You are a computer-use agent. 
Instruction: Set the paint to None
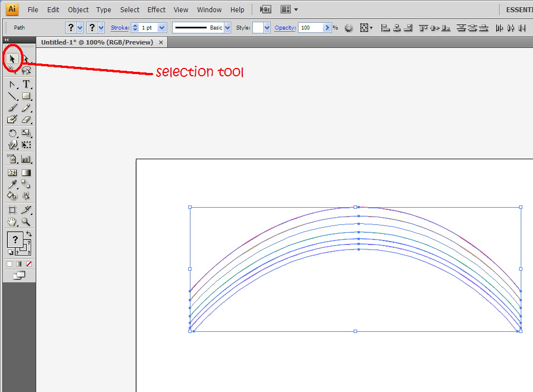pyautogui.click(x=29, y=264)
